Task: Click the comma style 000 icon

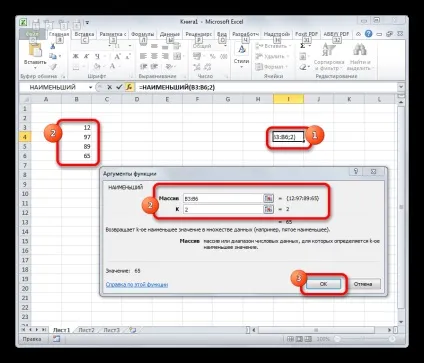Action: [224, 57]
